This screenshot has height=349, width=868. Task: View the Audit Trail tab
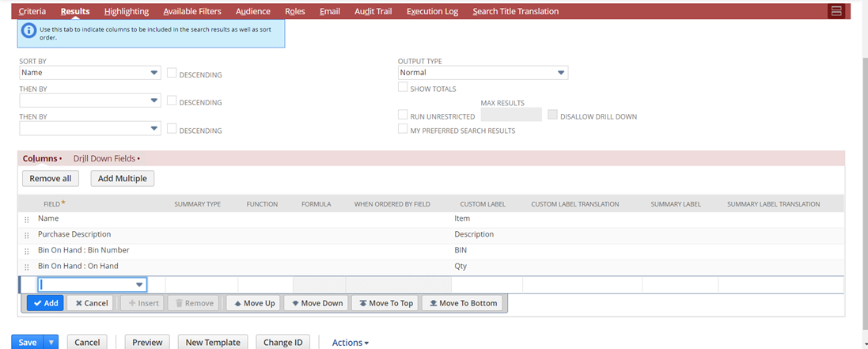coord(373,11)
